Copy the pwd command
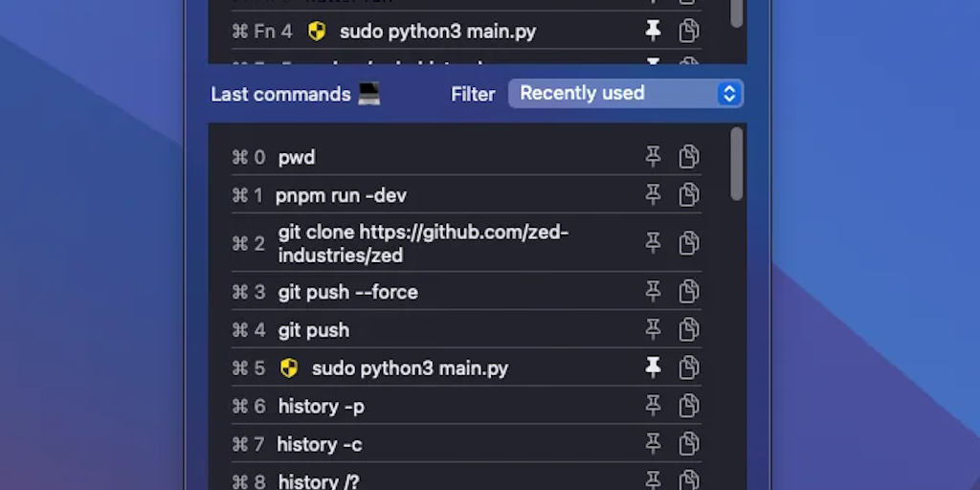980x490 pixels. pos(689,157)
